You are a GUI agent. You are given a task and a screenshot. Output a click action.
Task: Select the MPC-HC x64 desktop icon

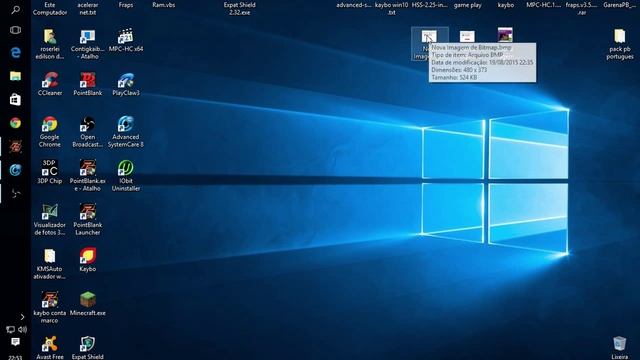tap(126, 40)
